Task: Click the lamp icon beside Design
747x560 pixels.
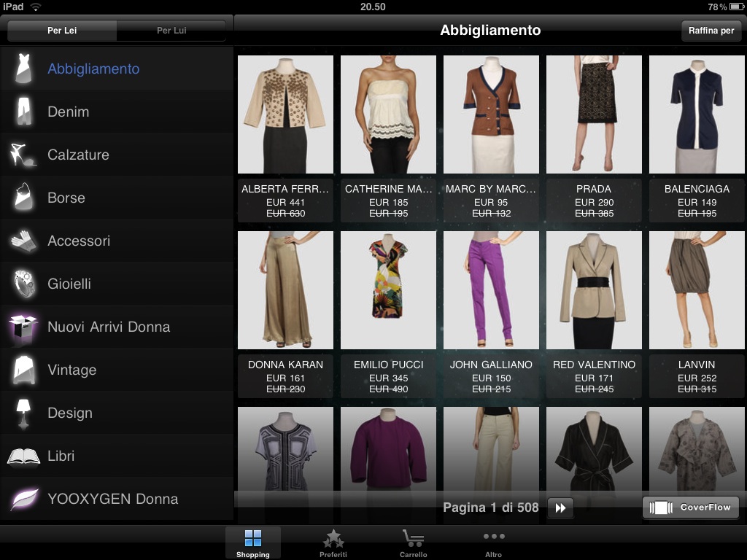Action: pyautogui.click(x=23, y=413)
